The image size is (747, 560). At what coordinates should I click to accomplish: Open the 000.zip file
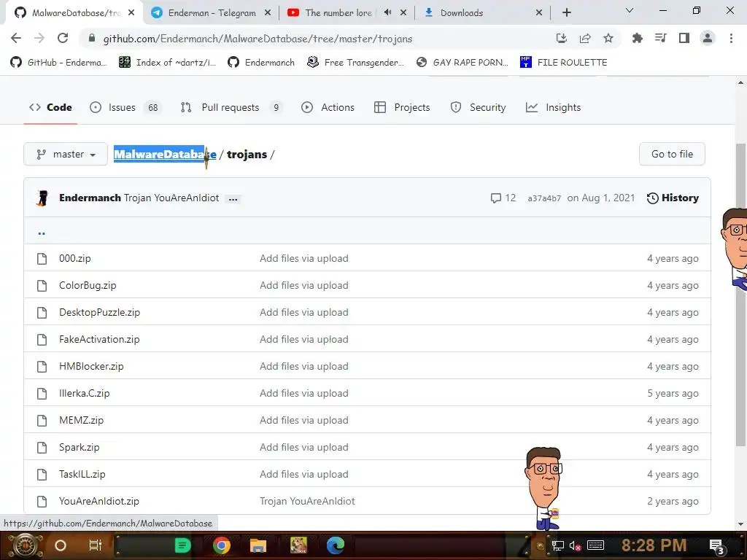point(75,258)
